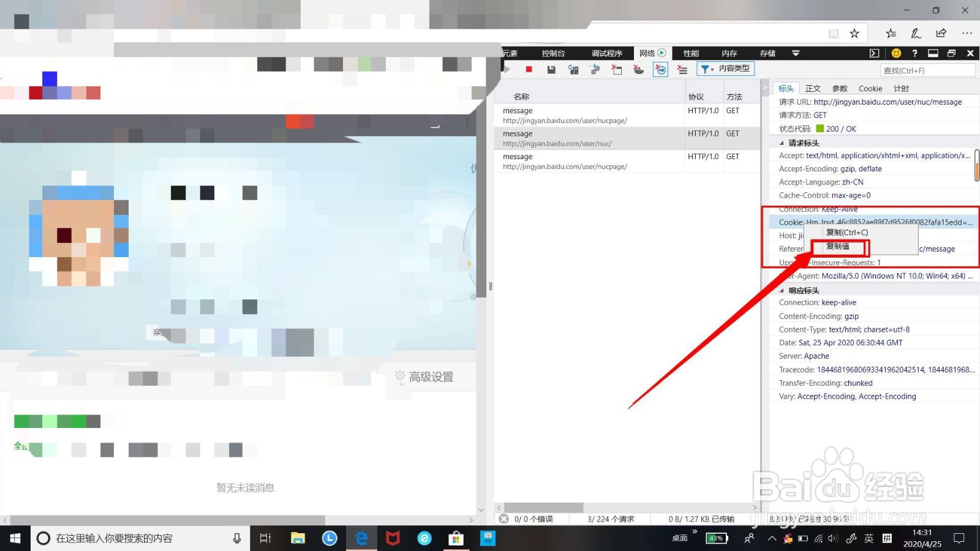Screen dimensions: 980x551
Task: Click the error count icon in status bar
Action: point(503,519)
